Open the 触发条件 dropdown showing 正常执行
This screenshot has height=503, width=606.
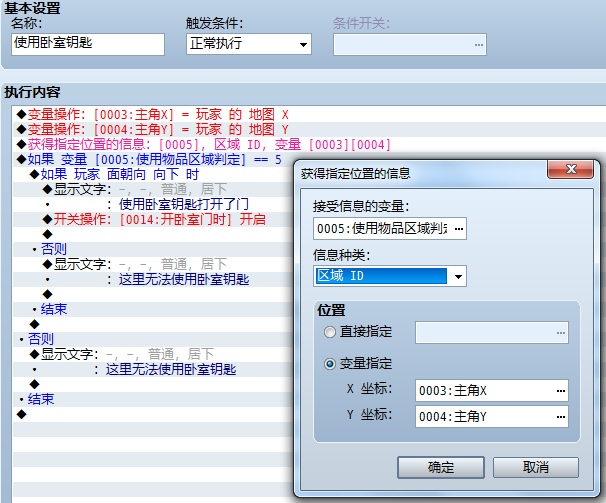click(249, 44)
